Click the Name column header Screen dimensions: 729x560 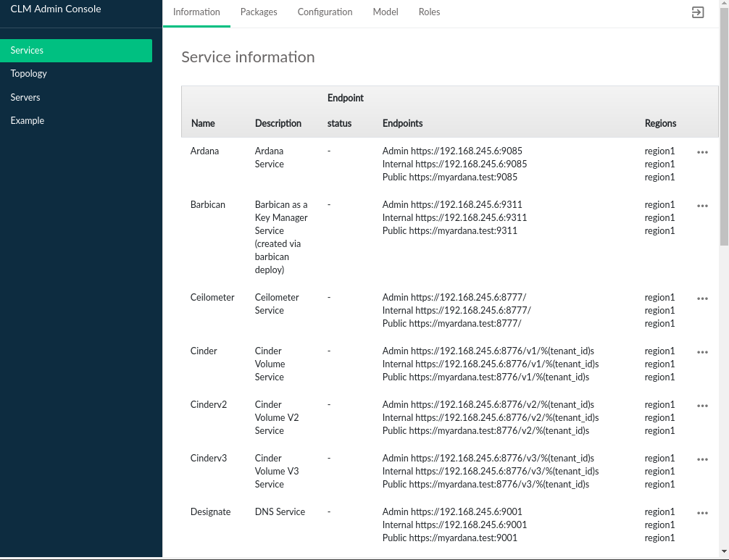click(x=203, y=123)
